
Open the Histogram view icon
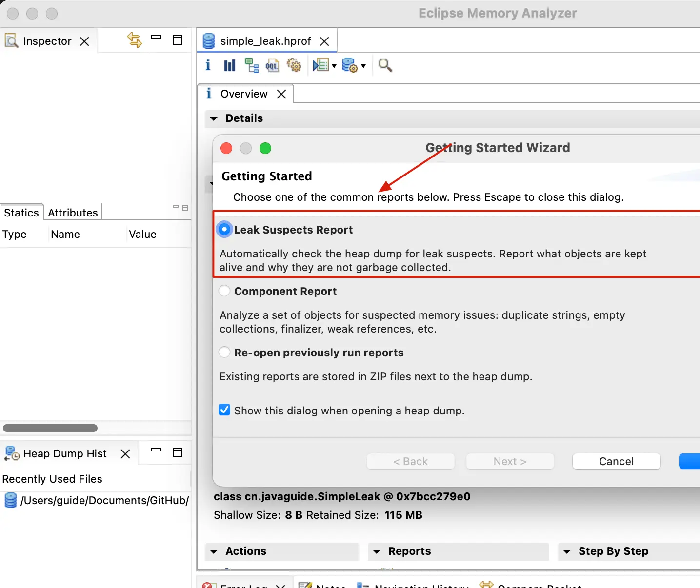pos(229,65)
